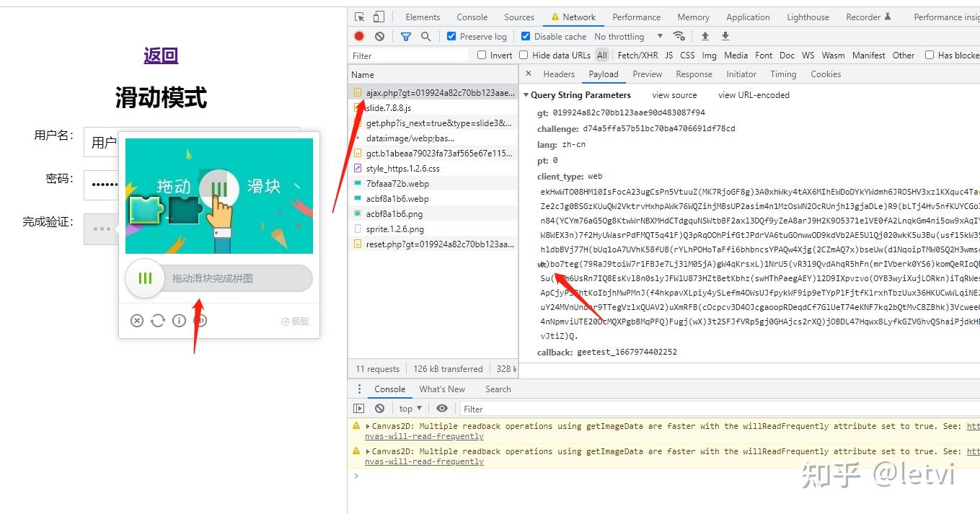This screenshot has height=514, width=980.
Task: Stop recording the network log
Action: (x=359, y=36)
